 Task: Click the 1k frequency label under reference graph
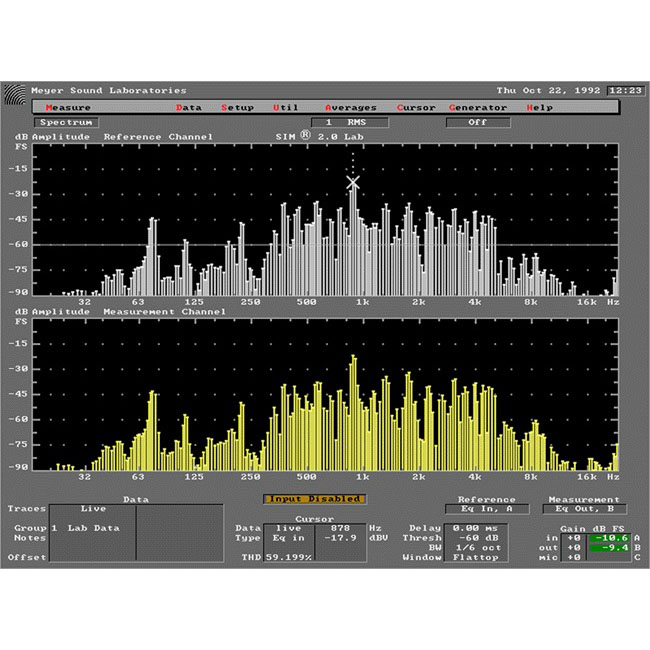coord(362,302)
